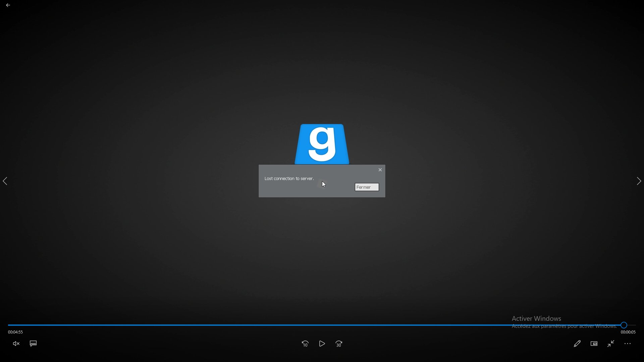644x362 pixels.
Task: Click the seek bar playhead handle
Action: pos(624,325)
